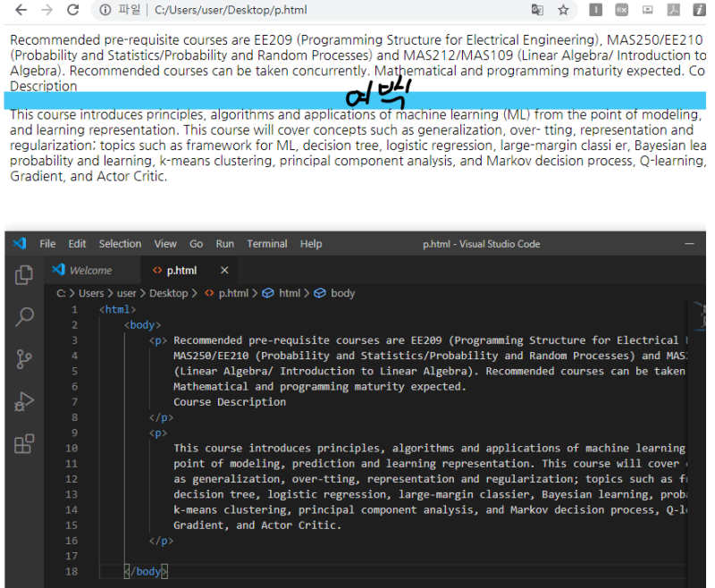The image size is (715, 588).
Task: Place cursor on opening <body> tag
Action: 143,325
